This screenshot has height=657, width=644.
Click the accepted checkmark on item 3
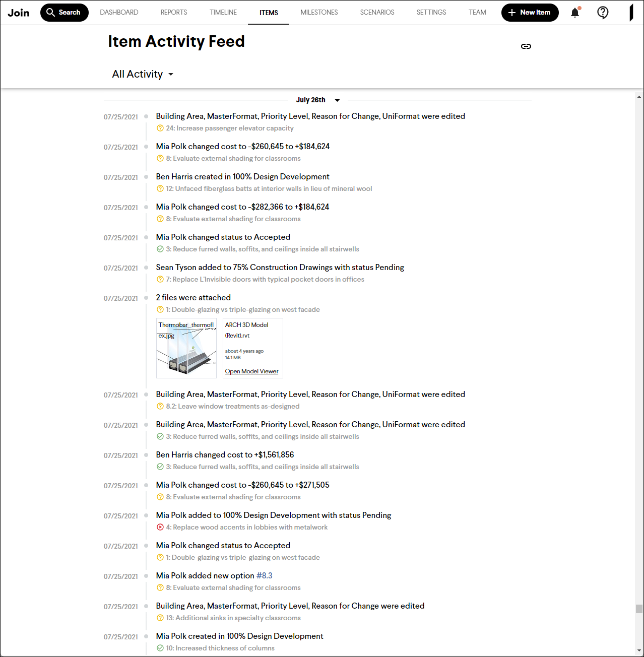click(x=159, y=249)
